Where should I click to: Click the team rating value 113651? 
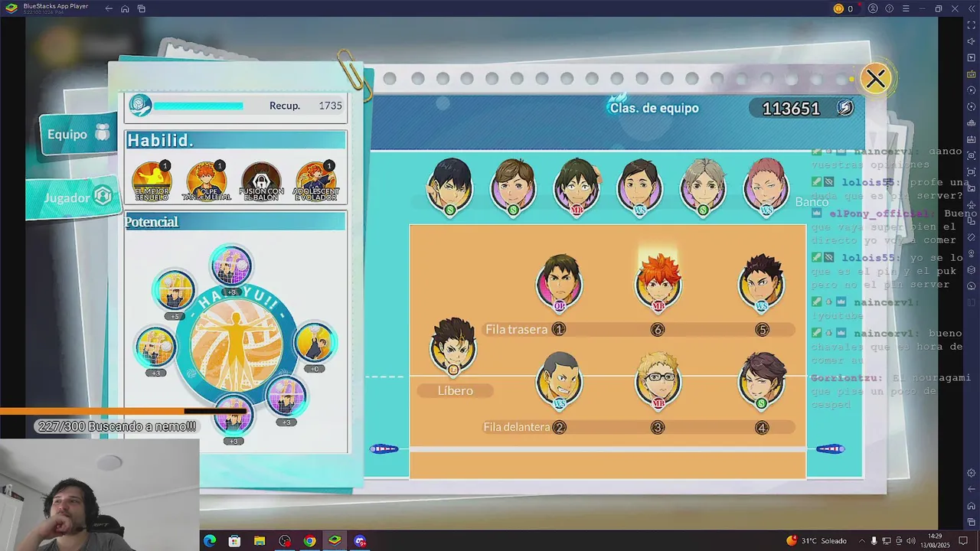click(791, 109)
